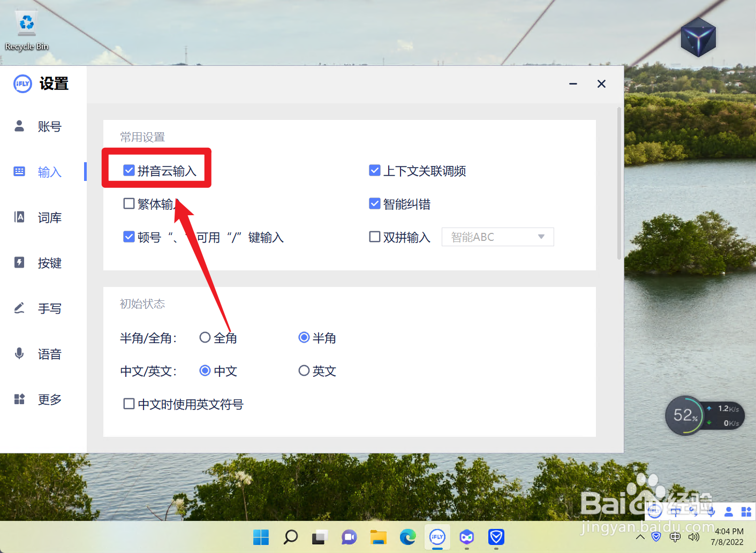Select the 全角 radio button
This screenshot has width=756, height=553.
point(205,337)
